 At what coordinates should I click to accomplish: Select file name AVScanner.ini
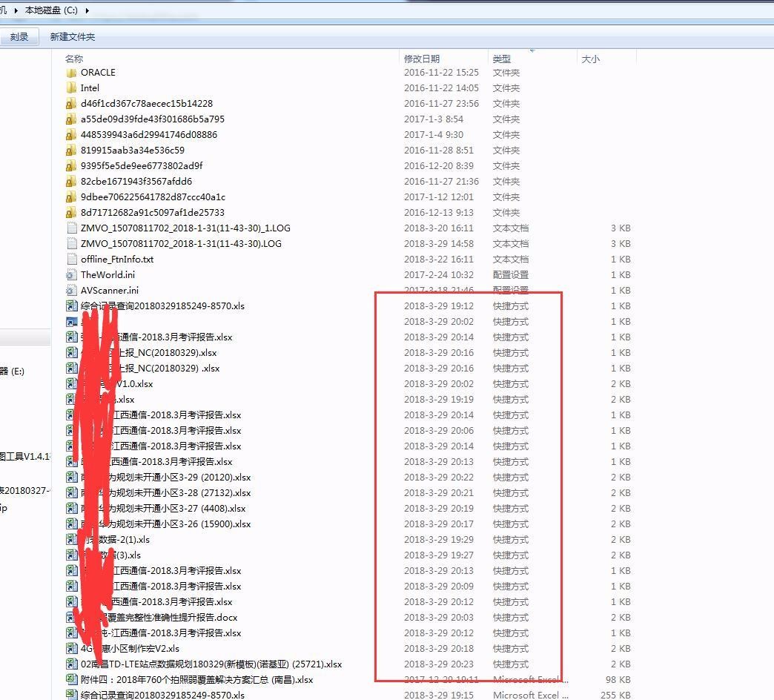click(110, 290)
